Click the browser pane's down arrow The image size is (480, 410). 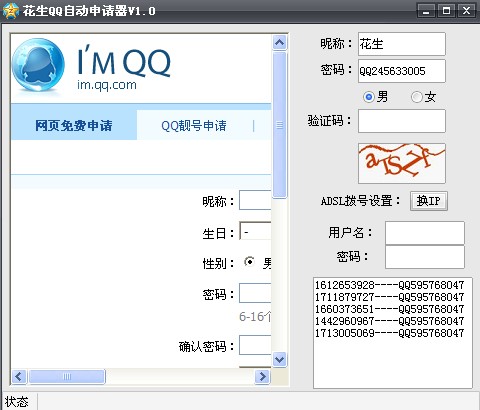pyautogui.click(x=279, y=360)
